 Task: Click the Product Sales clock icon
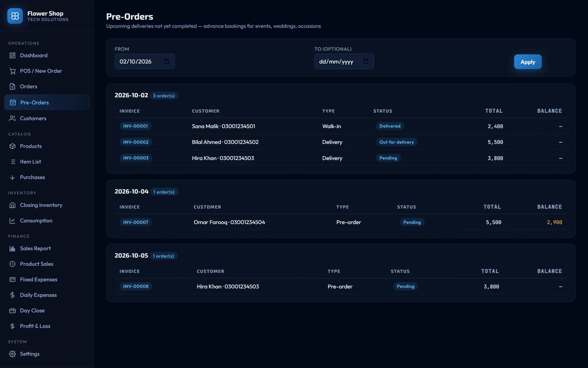pos(12,264)
